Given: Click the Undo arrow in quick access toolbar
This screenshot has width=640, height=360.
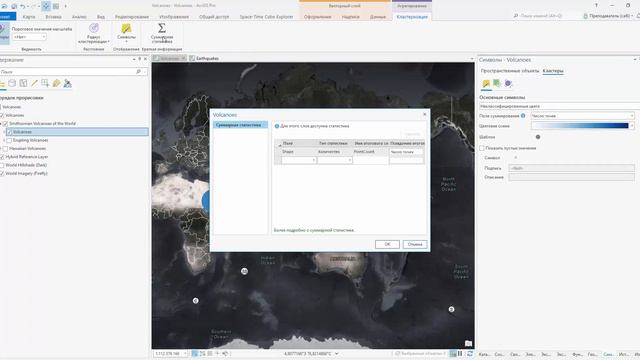Looking at the screenshot, I should 23,6.
